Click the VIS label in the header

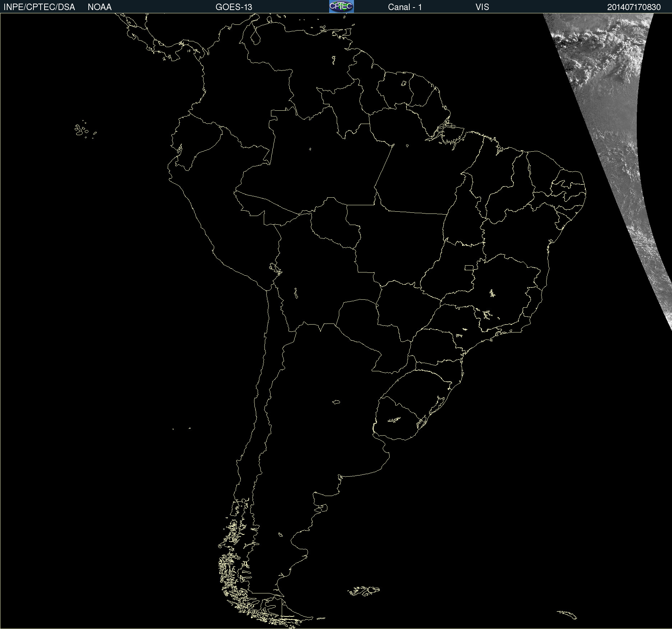(x=482, y=7)
